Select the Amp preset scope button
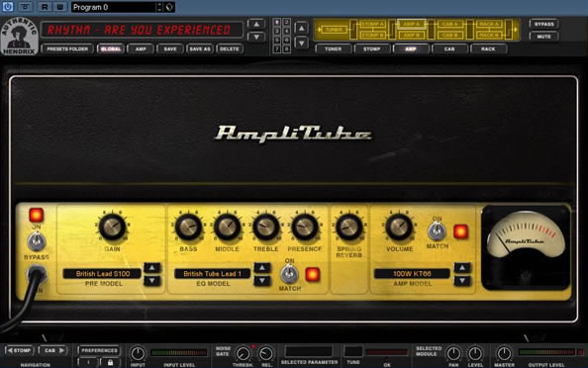Image resolution: width=588 pixels, height=368 pixels. [x=141, y=49]
